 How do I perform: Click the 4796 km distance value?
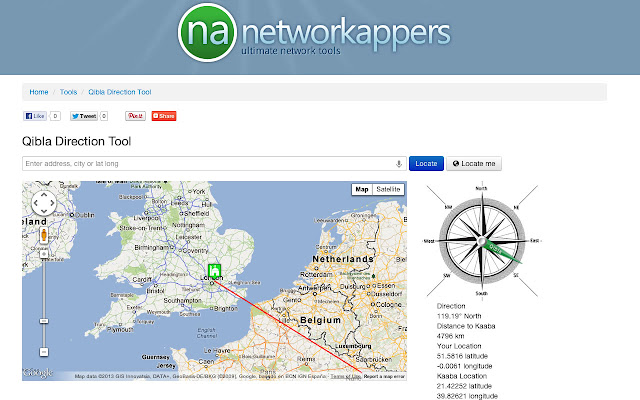tap(451, 336)
